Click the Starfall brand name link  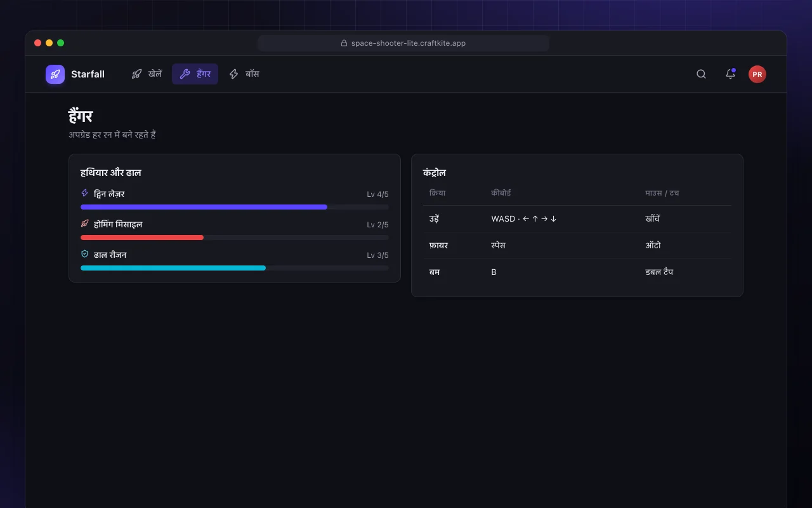click(88, 74)
